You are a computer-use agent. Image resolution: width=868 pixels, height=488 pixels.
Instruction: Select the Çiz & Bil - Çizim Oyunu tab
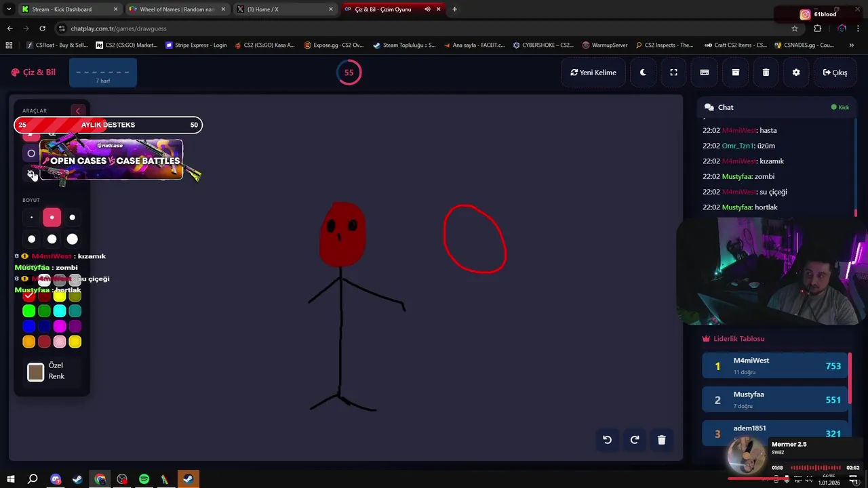(392, 9)
